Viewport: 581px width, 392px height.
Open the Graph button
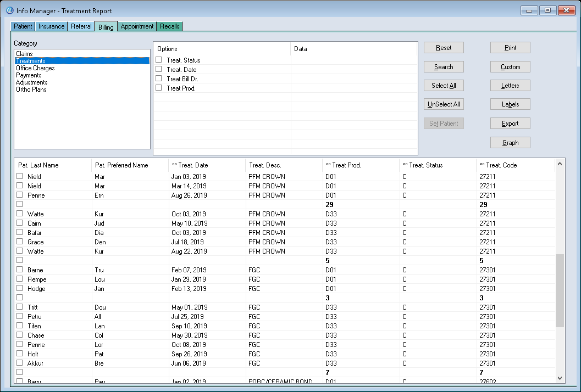coord(510,143)
